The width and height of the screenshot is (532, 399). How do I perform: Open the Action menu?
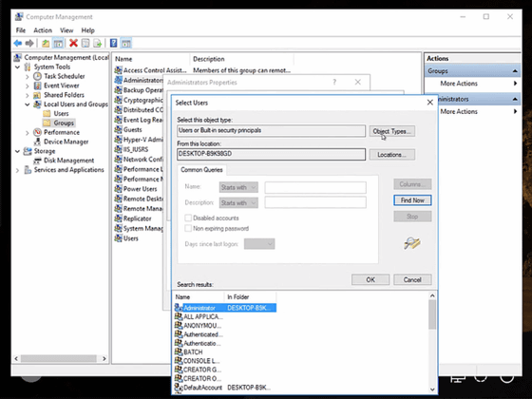pos(43,30)
